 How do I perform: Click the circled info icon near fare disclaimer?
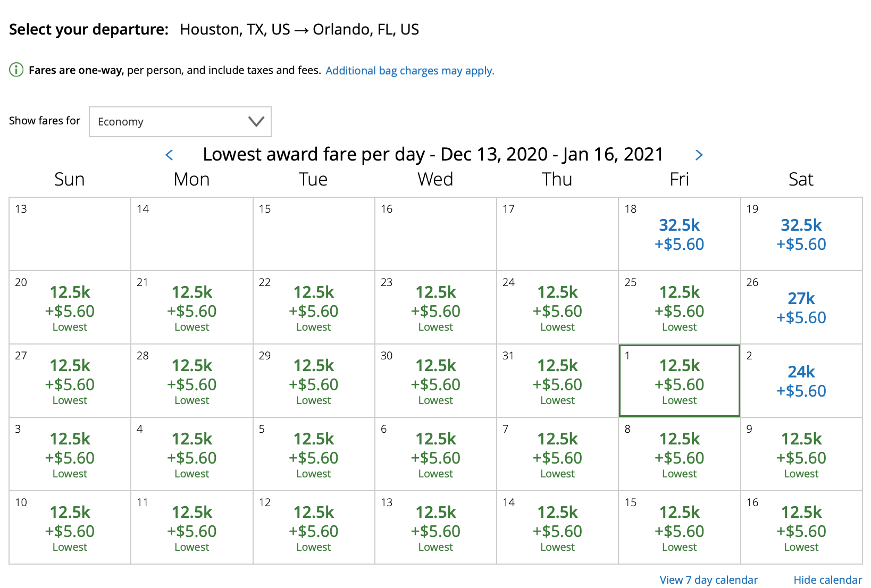pyautogui.click(x=16, y=69)
